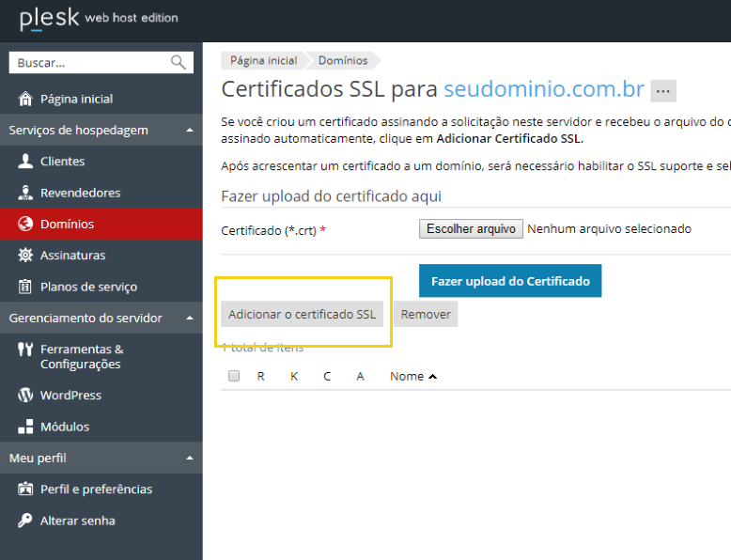Click the Assinaturas gear icon
Viewport: 731px width, 560px height.
point(25,255)
